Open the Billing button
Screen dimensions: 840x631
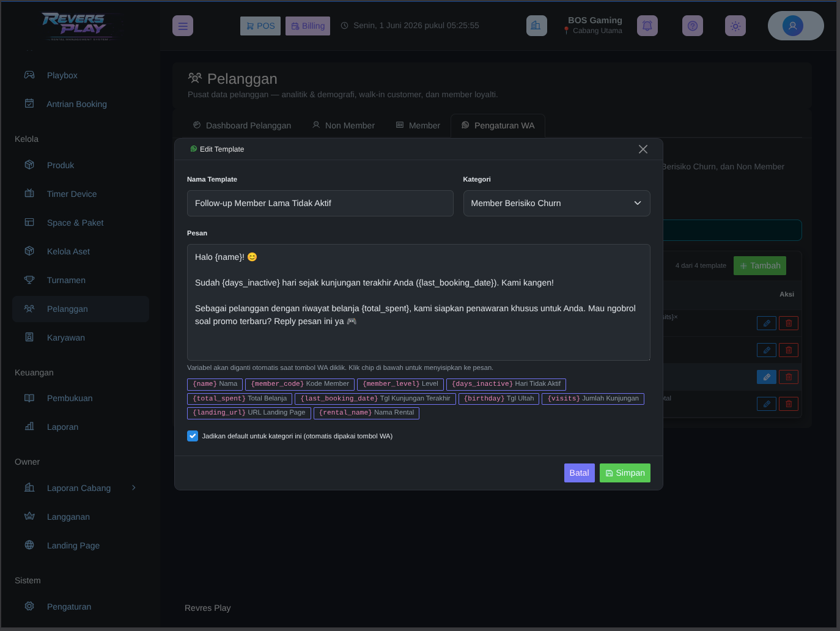pos(308,26)
